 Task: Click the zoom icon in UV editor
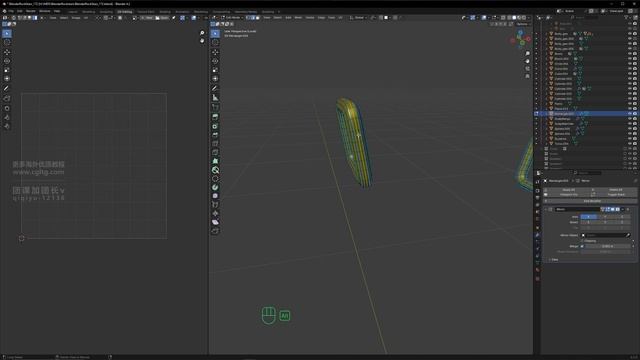point(202,33)
